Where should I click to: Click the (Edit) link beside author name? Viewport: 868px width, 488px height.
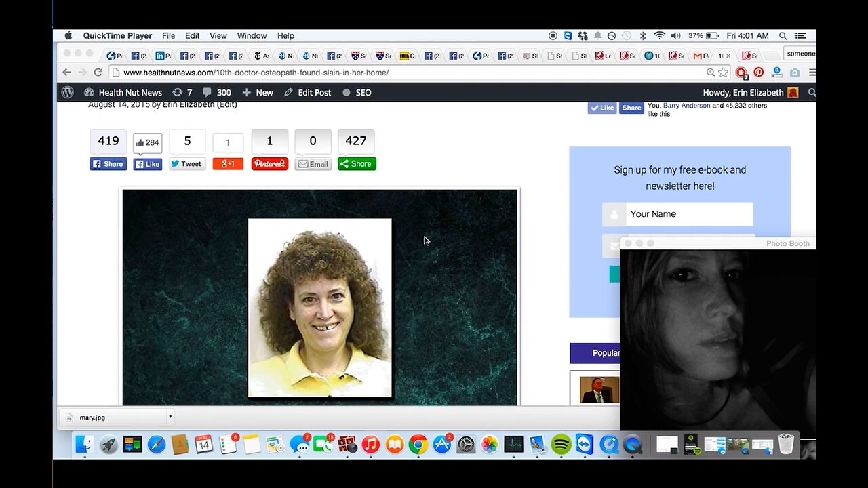tap(226, 104)
